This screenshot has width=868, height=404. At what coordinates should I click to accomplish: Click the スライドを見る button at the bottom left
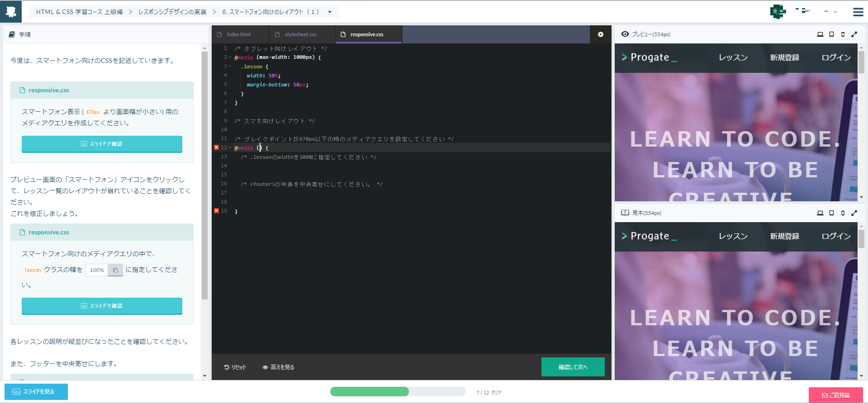point(36,392)
